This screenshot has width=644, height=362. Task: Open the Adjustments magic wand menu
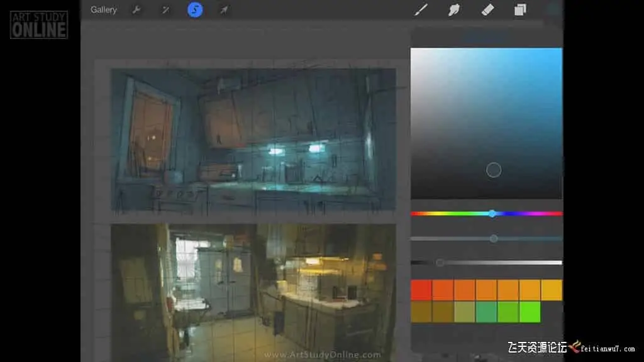tap(165, 10)
